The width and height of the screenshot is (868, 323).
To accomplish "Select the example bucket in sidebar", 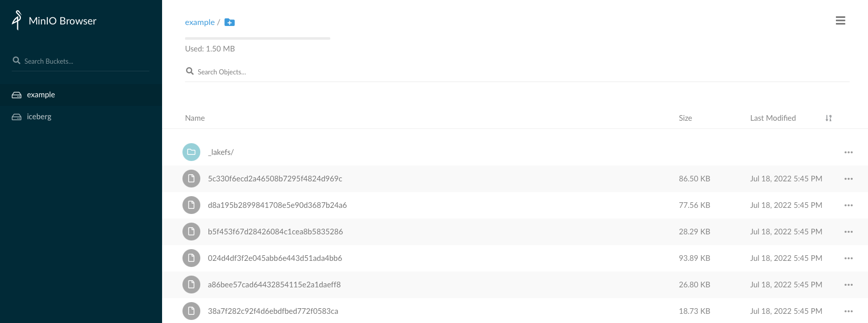I will 41,95.
